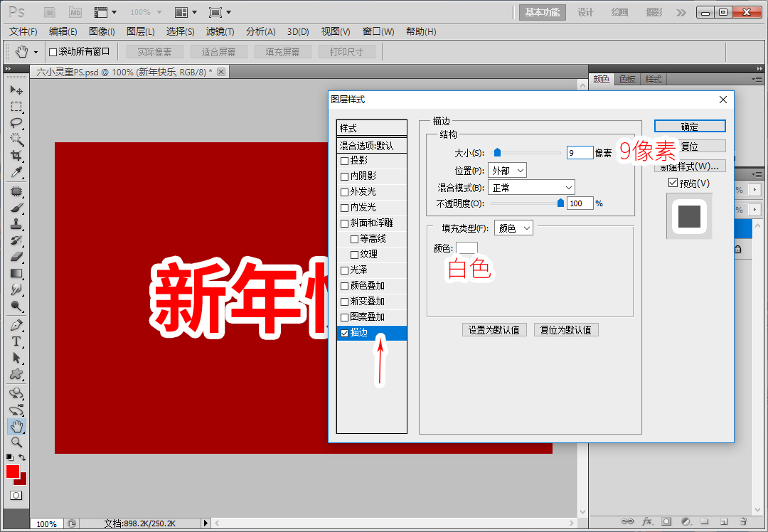This screenshot has width=768, height=532.
Task: Select the Zoom tool in toolbox
Action: [16, 442]
